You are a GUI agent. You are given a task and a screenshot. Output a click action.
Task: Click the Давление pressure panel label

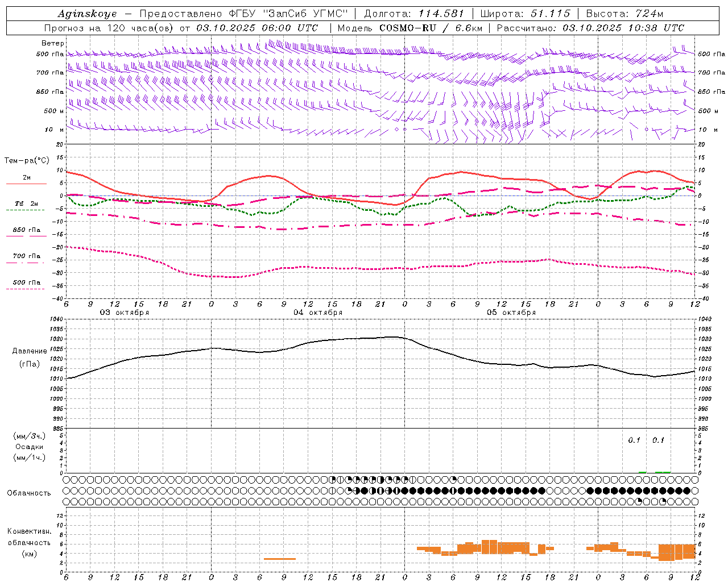[x=30, y=351]
